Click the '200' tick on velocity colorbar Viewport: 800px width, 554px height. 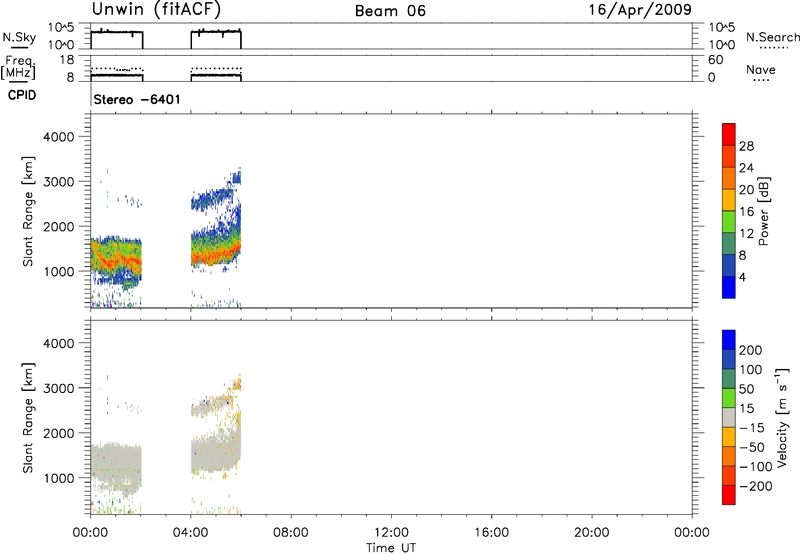(x=751, y=350)
